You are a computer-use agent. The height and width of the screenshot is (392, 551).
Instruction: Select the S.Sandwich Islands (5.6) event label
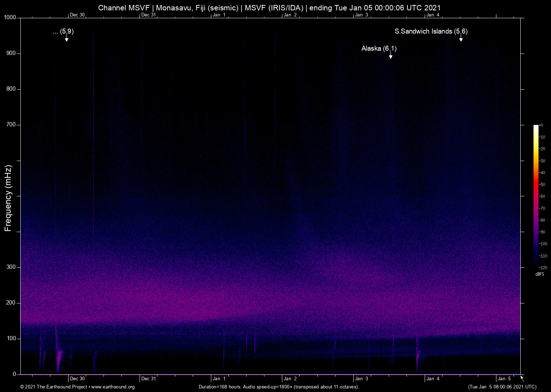tap(431, 31)
